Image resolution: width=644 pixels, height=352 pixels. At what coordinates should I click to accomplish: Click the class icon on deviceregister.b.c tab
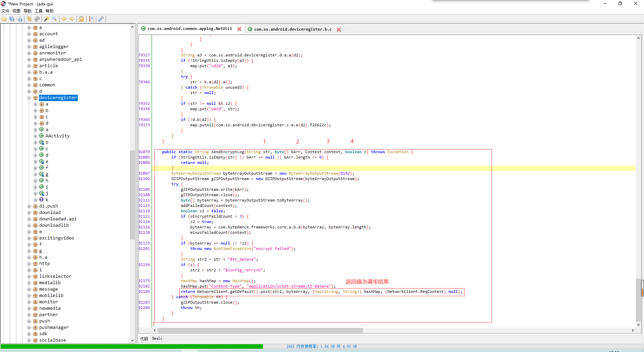tap(250, 29)
